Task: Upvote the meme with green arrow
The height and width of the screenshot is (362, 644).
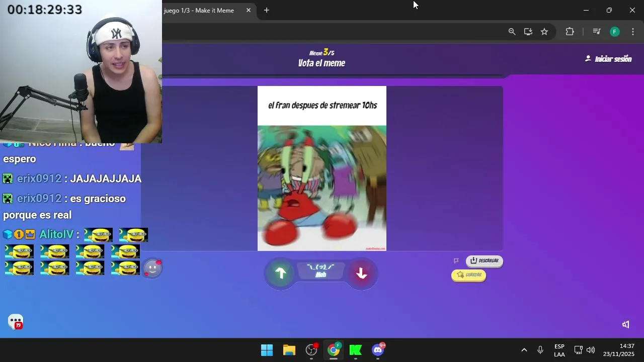Action: coord(281,273)
